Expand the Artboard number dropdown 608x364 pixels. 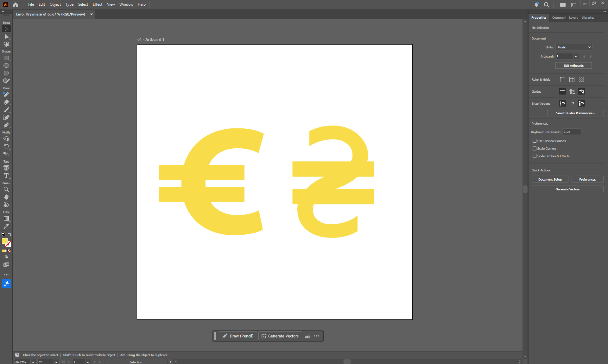pyautogui.click(x=576, y=57)
